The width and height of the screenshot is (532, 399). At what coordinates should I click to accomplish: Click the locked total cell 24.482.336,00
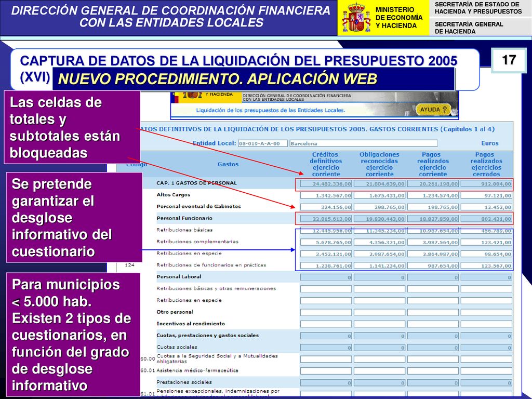[x=326, y=184]
